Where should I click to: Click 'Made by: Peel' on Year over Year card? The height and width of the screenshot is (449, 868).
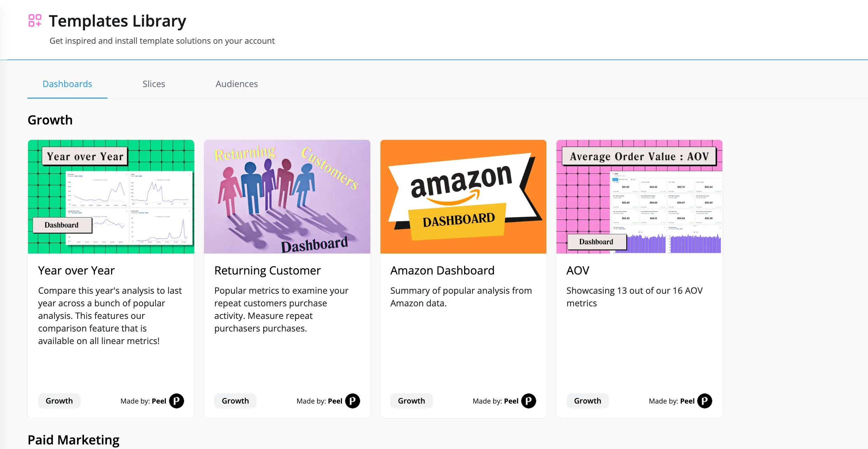click(143, 401)
